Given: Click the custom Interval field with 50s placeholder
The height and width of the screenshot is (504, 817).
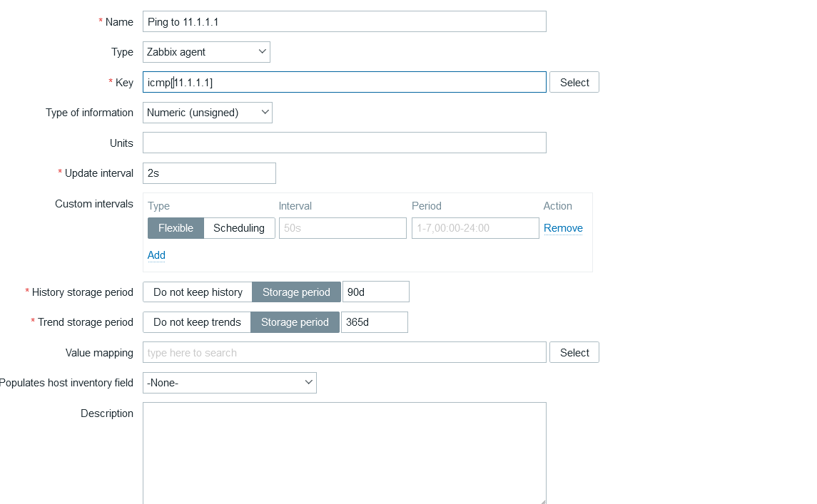Looking at the screenshot, I should [342, 228].
